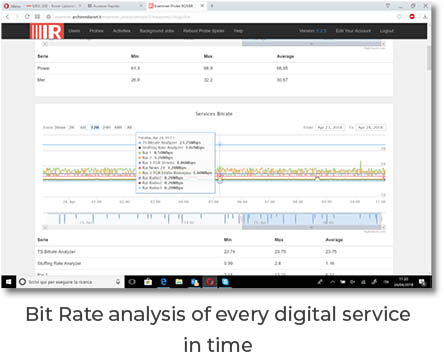The image size is (444, 360).
Task: Open the Background Jobs menu item
Action: 157,31
